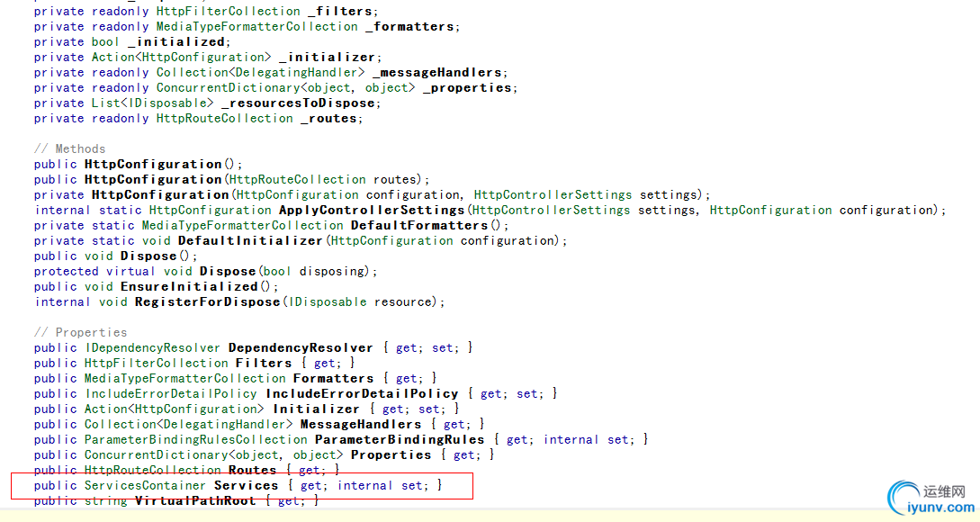Open the Services property
The height and width of the screenshot is (522, 980).
point(247,486)
